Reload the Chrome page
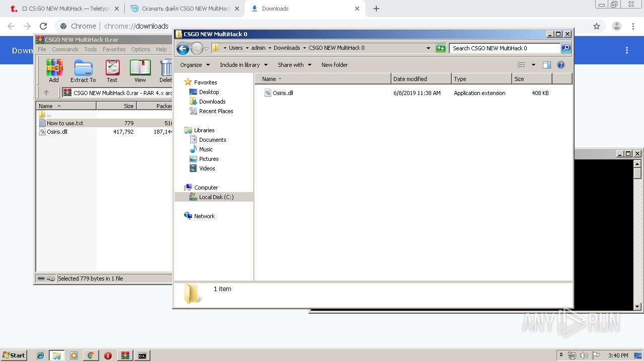Viewport: 644px width, 362px height. coord(43,26)
